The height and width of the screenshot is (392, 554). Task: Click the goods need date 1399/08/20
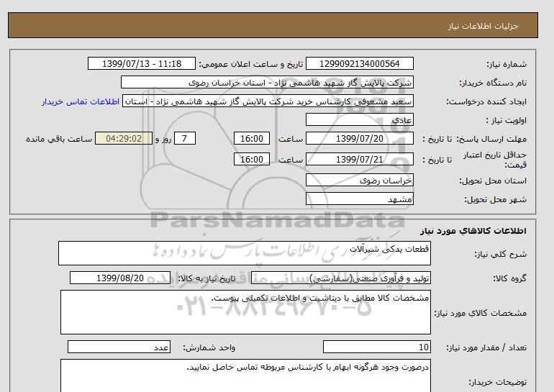coord(119,278)
